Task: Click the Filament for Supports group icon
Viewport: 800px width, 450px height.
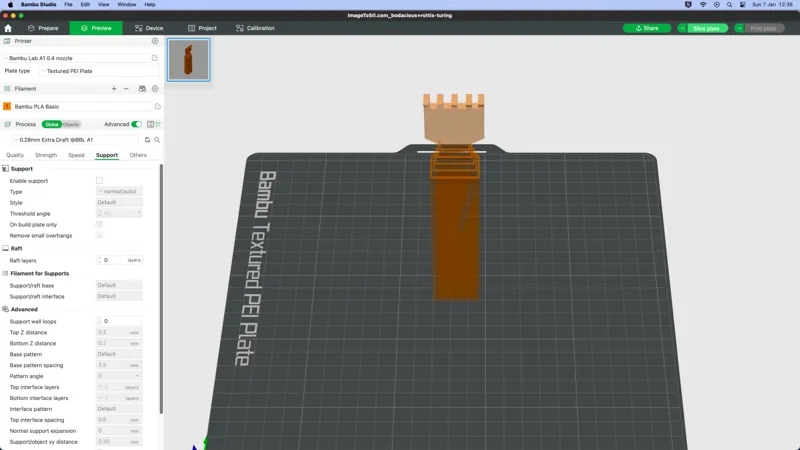Action: tap(6, 273)
